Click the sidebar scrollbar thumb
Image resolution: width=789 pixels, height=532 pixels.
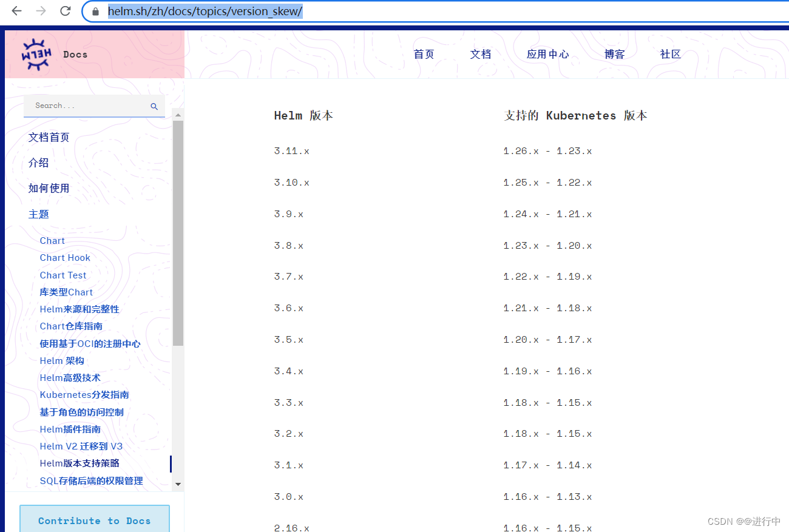(178, 231)
